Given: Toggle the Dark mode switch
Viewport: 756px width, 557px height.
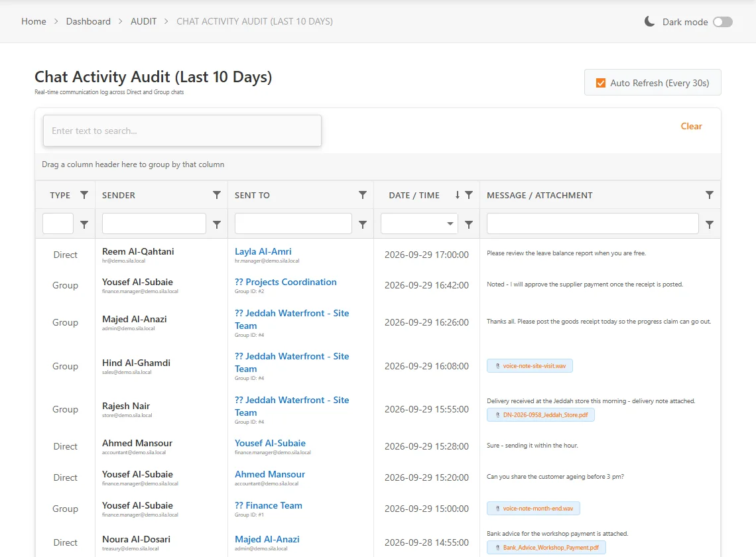Looking at the screenshot, I should (x=723, y=22).
